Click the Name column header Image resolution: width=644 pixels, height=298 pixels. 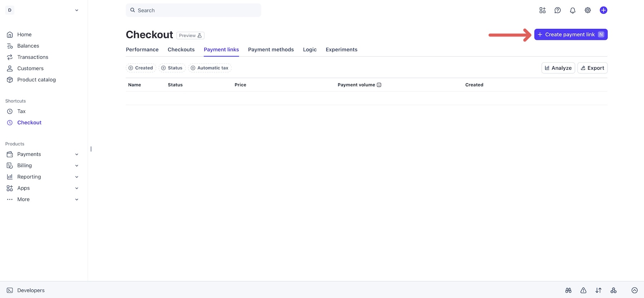[x=135, y=85]
